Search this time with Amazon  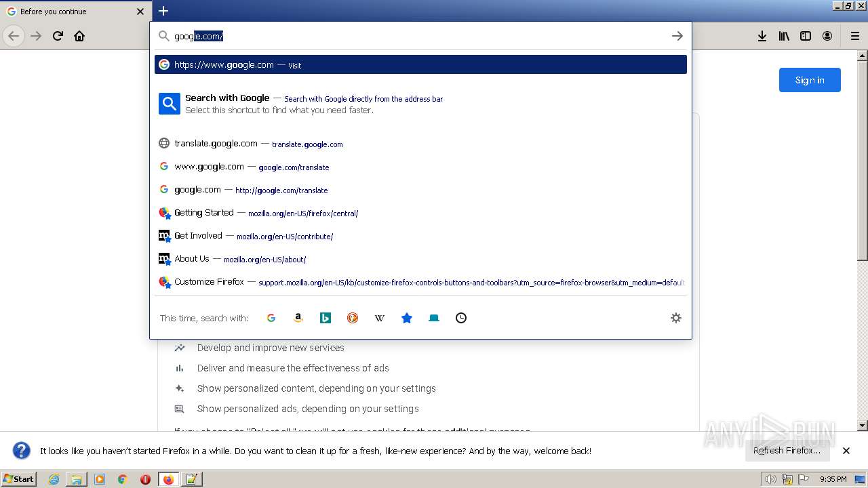coord(298,318)
